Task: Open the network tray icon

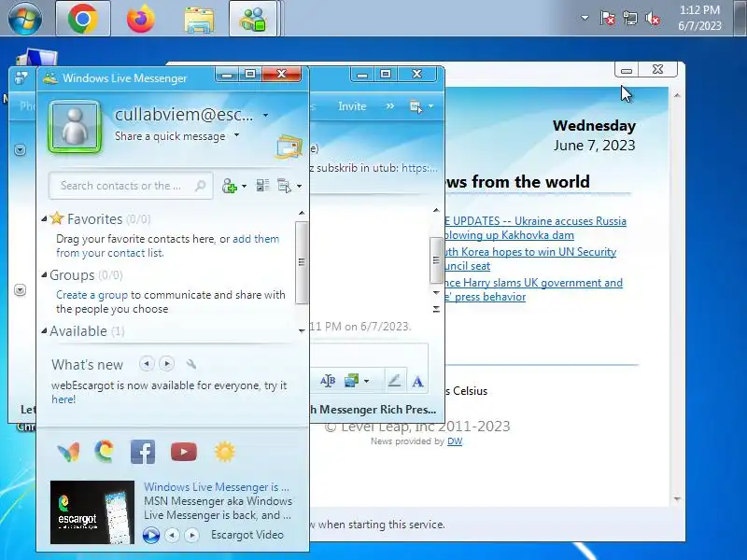Action: click(x=629, y=19)
